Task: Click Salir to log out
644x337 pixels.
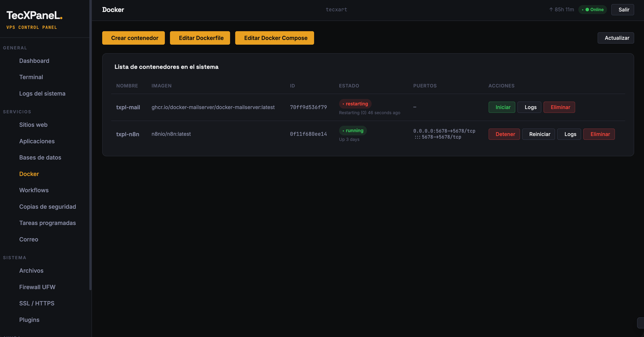Action: [623, 10]
